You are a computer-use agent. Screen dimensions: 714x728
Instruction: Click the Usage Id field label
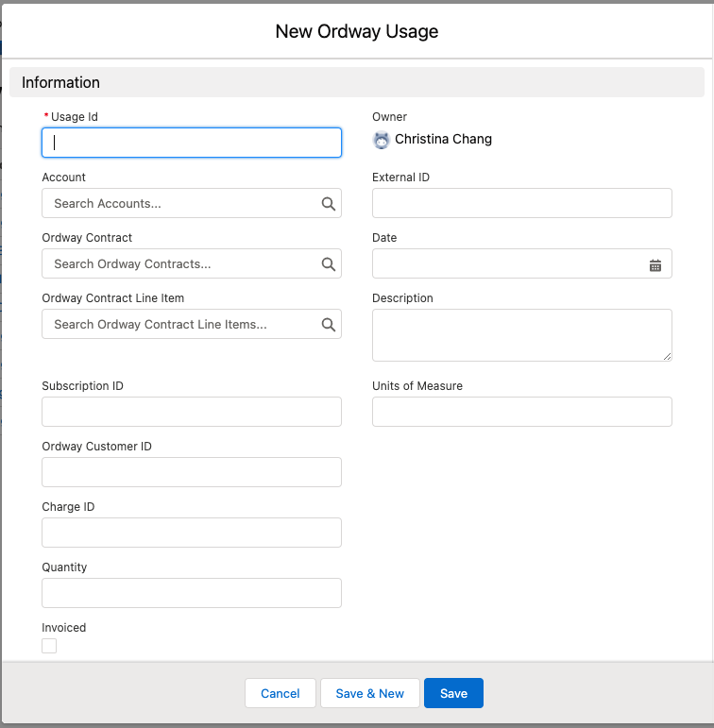[x=75, y=116]
